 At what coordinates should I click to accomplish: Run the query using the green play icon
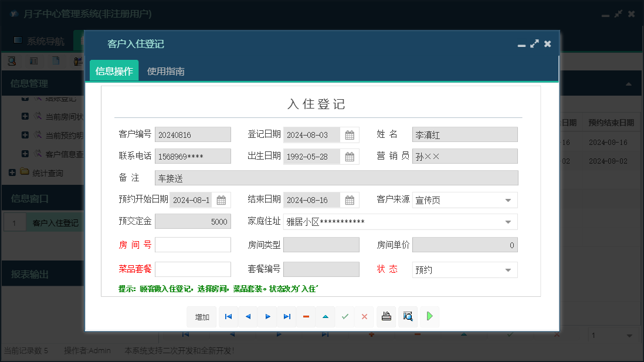tap(429, 317)
